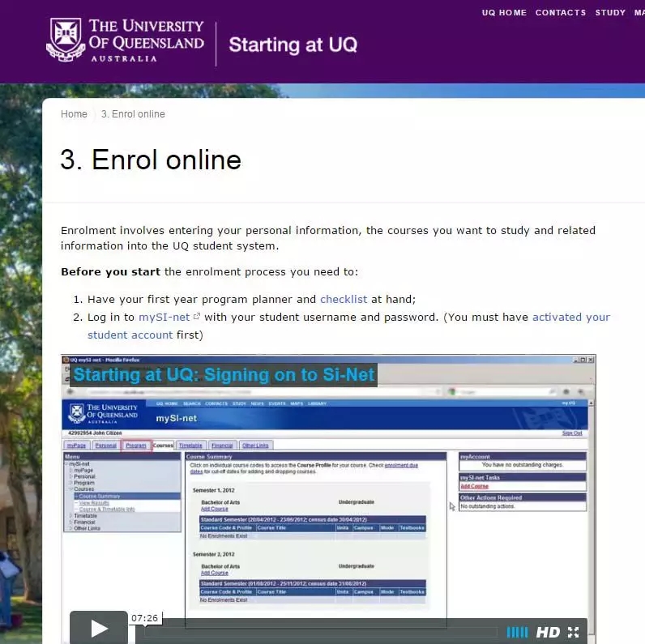645x644 pixels.
Task: Click the video title 'Starting at UQ: Signing on to Si-Net'
Action: [224, 374]
